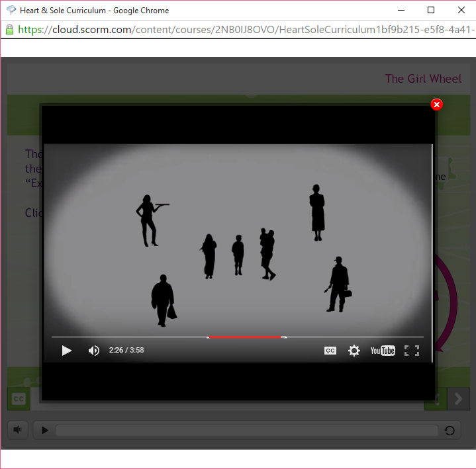Open video on YouTube via logo

pos(383,351)
